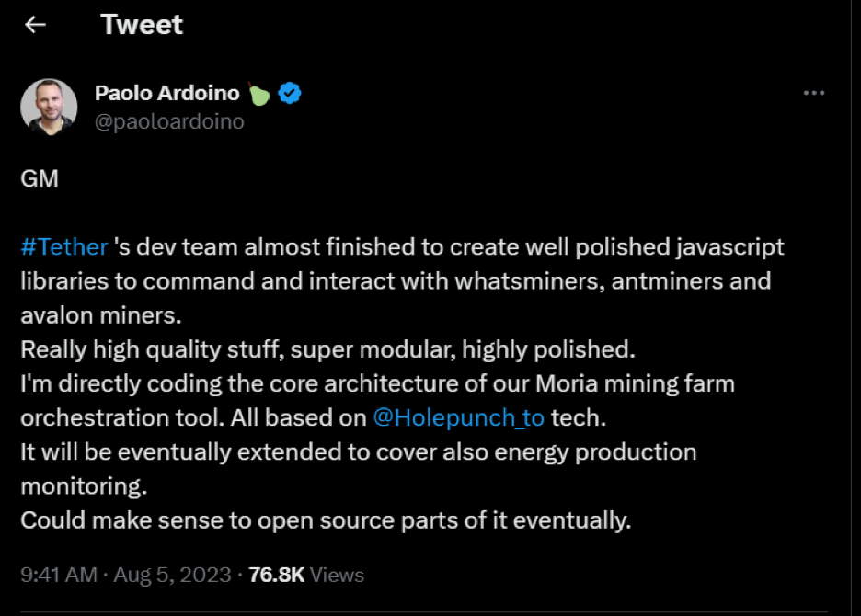Click the 9:41 AM timestamp
Viewport: 861px width, 616px height.
point(58,575)
